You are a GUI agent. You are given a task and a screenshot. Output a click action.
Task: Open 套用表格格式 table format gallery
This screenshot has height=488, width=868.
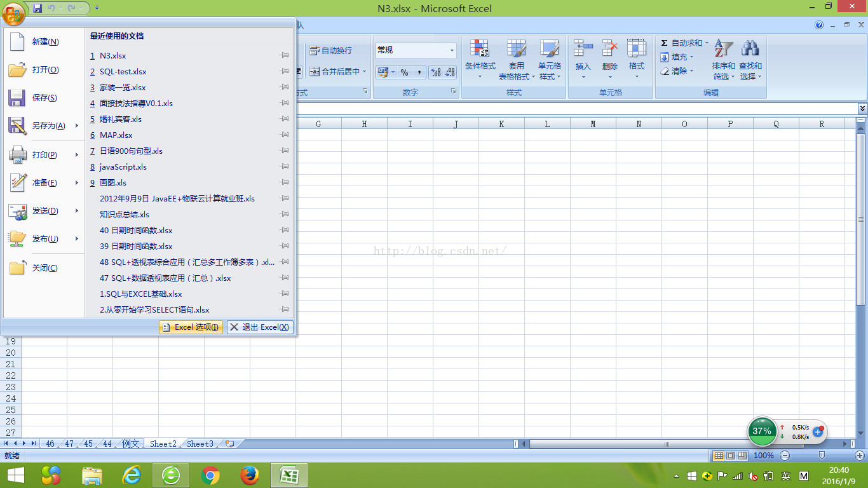coord(516,60)
